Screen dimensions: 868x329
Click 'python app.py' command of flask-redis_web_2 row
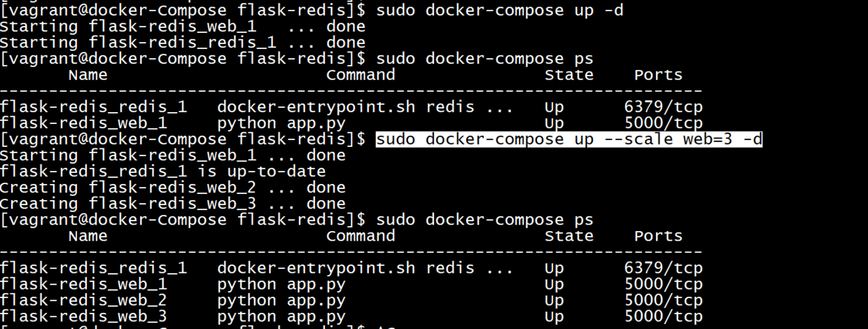coord(281,300)
